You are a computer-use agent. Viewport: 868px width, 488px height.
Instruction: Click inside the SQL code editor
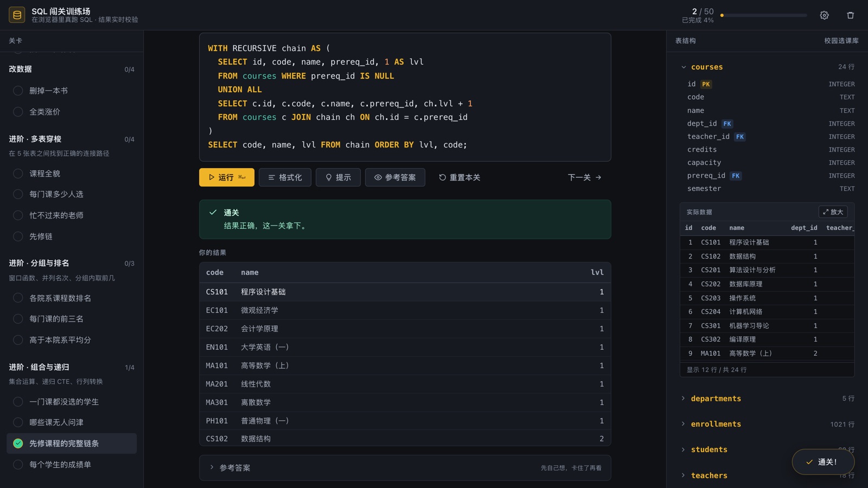point(405,97)
